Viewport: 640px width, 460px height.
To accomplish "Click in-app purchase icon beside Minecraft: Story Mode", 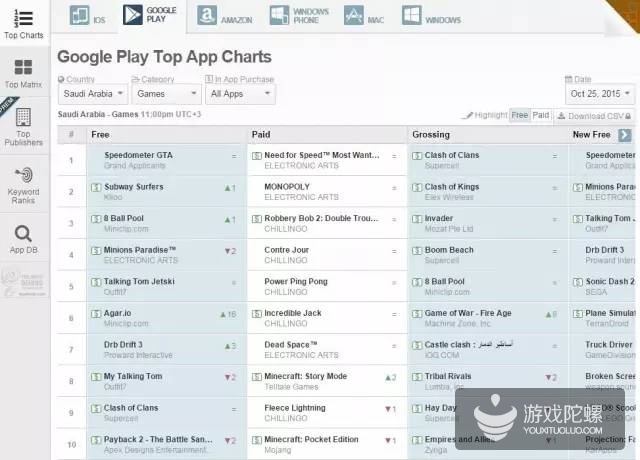I will point(257,377).
